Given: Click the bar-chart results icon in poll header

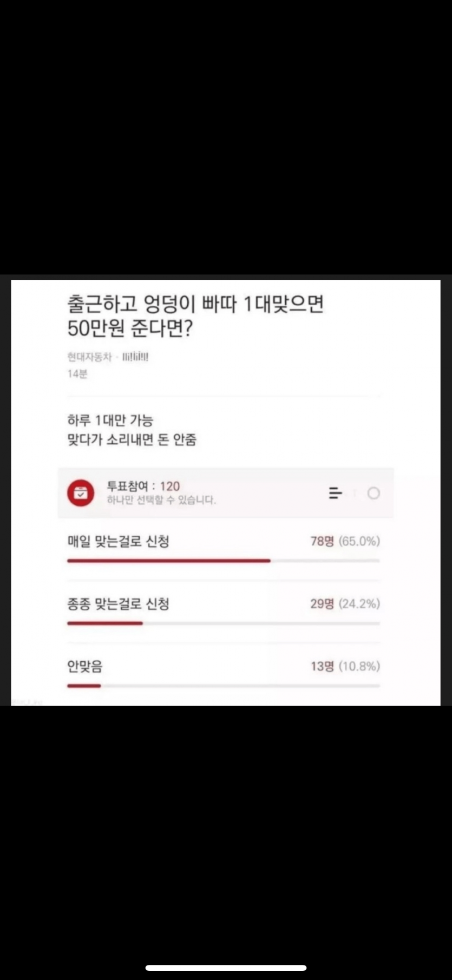Looking at the screenshot, I should click(336, 493).
